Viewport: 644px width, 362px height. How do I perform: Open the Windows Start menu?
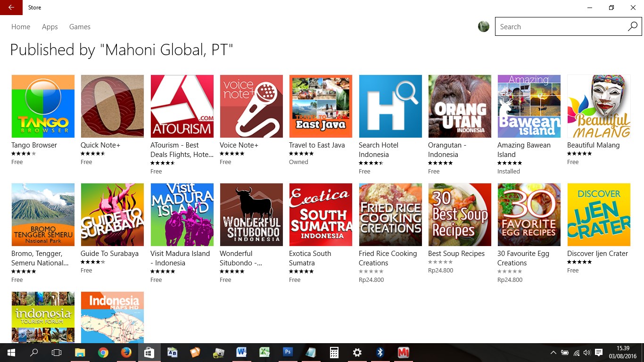click(x=11, y=353)
